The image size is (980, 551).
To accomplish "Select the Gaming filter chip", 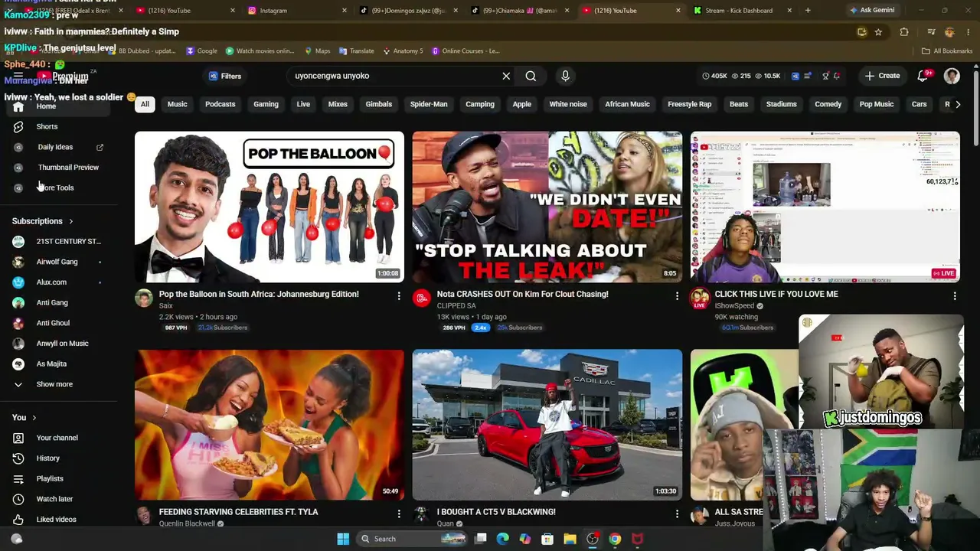I will (266, 104).
